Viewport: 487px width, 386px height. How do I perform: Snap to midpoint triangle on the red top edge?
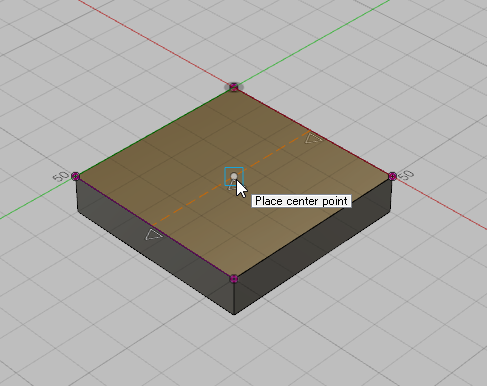314,138
